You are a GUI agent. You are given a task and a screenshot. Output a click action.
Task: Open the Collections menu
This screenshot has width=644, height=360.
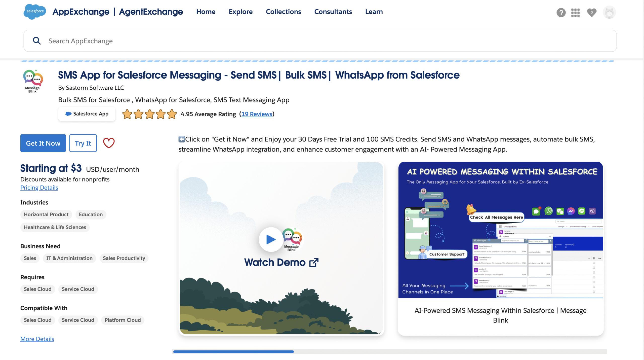pos(283,12)
